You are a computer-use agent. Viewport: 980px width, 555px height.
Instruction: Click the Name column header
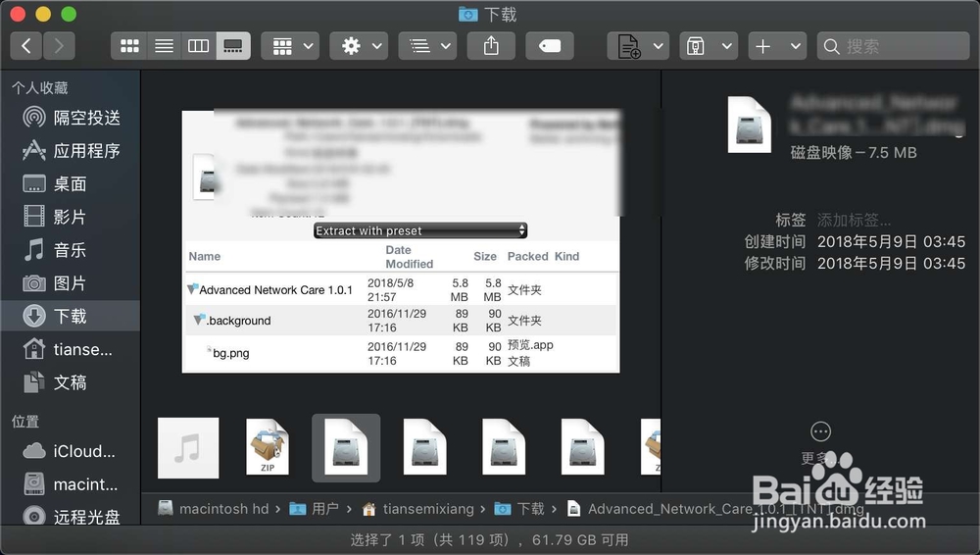[x=205, y=257]
